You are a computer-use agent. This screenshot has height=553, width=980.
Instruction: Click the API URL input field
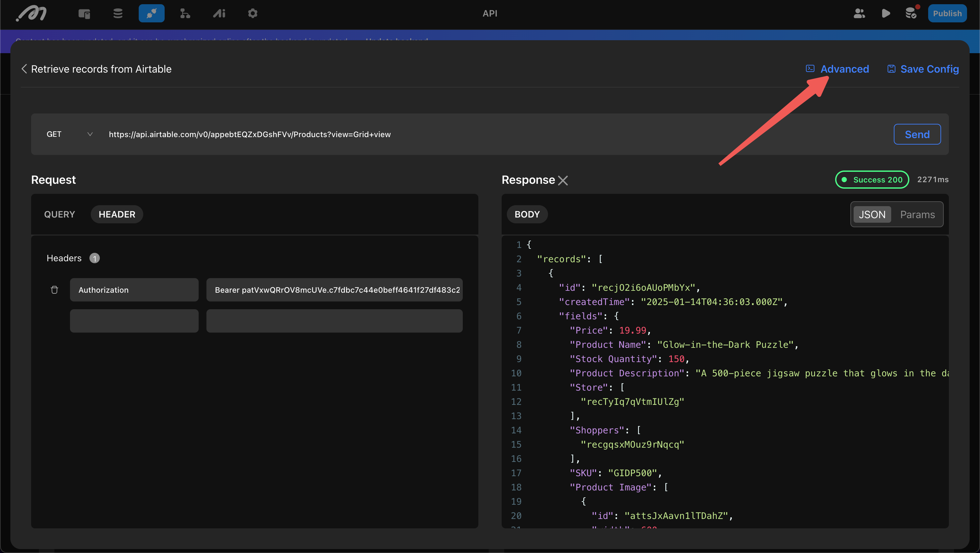tap(495, 134)
